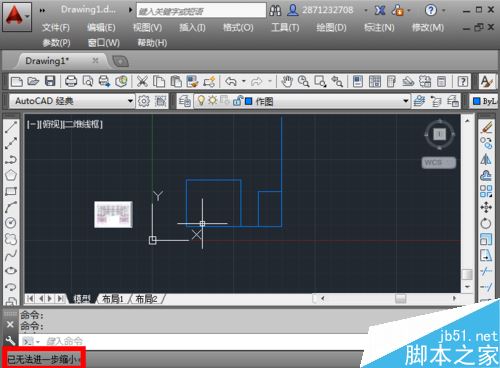Open command line customize wrench
This screenshot has height=368, width=500.
pos(10,341)
